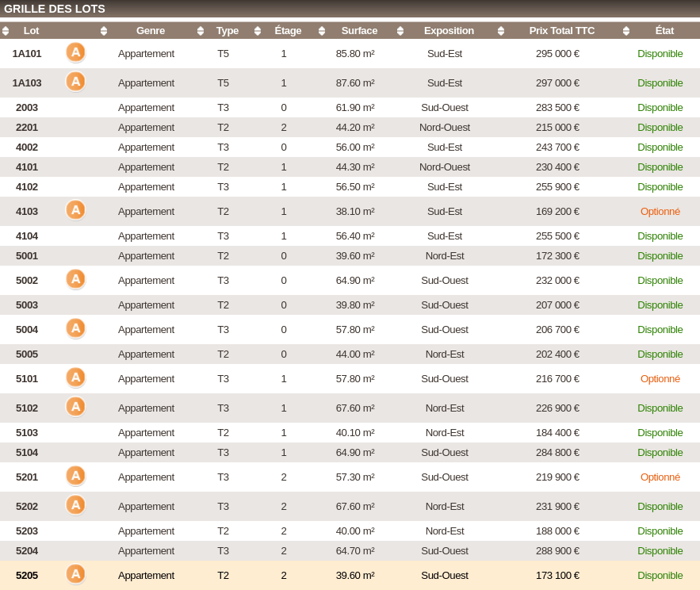Click the orange A badge on row 4103
The width and height of the screenshot is (700, 590).
(x=75, y=210)
